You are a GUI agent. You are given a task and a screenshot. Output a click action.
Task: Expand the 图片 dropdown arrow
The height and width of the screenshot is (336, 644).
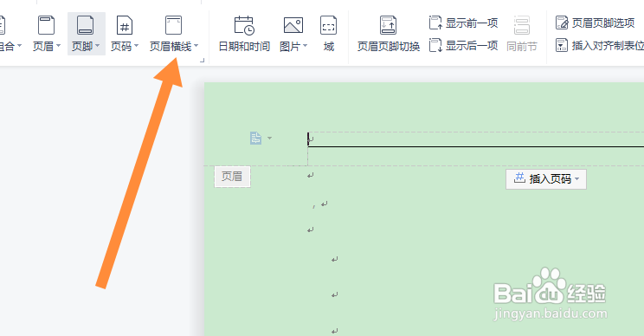(306, 46)
